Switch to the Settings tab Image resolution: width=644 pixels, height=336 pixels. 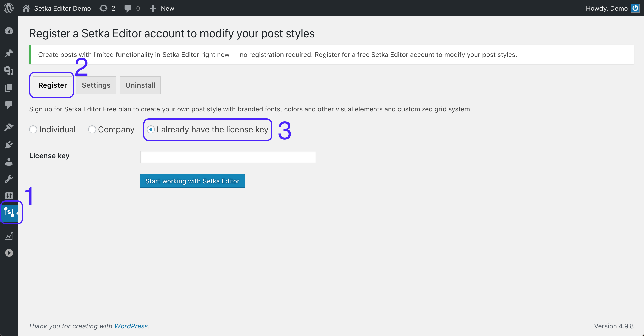point(96,85)
